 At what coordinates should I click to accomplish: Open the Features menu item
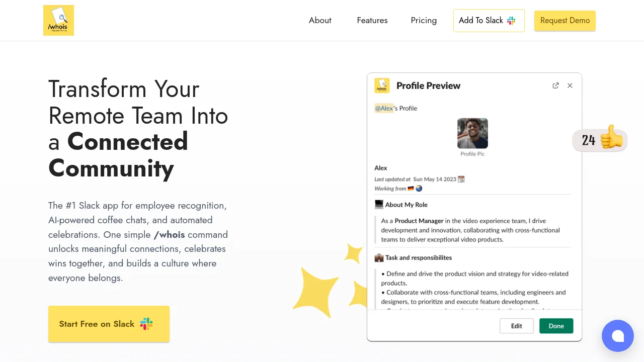pos(372,20)
